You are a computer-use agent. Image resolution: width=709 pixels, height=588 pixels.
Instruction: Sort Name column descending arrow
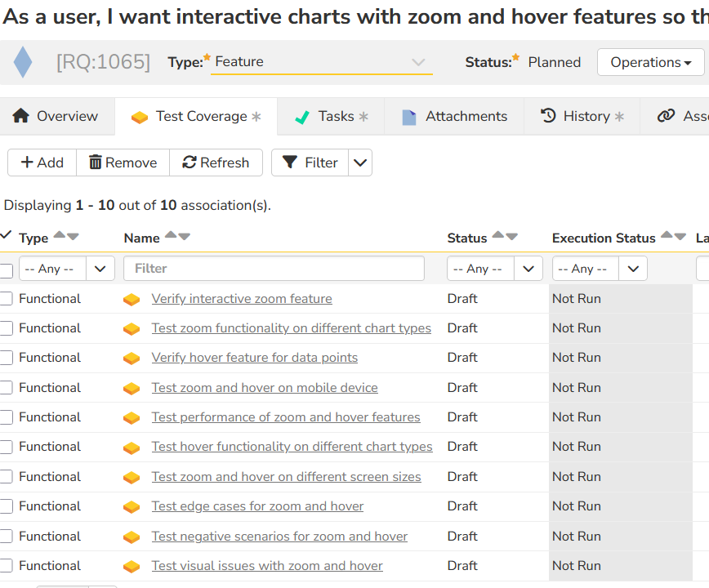point(185,237)
